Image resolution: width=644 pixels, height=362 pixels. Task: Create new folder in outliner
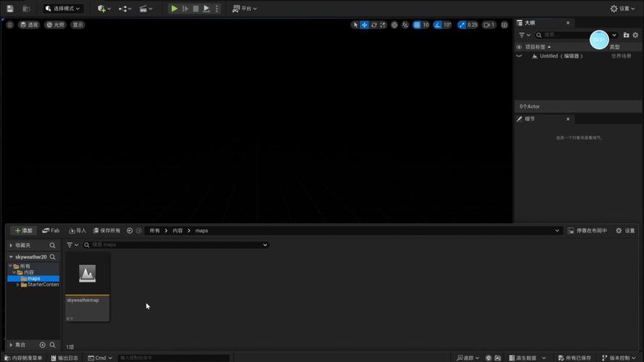point(626,35)
